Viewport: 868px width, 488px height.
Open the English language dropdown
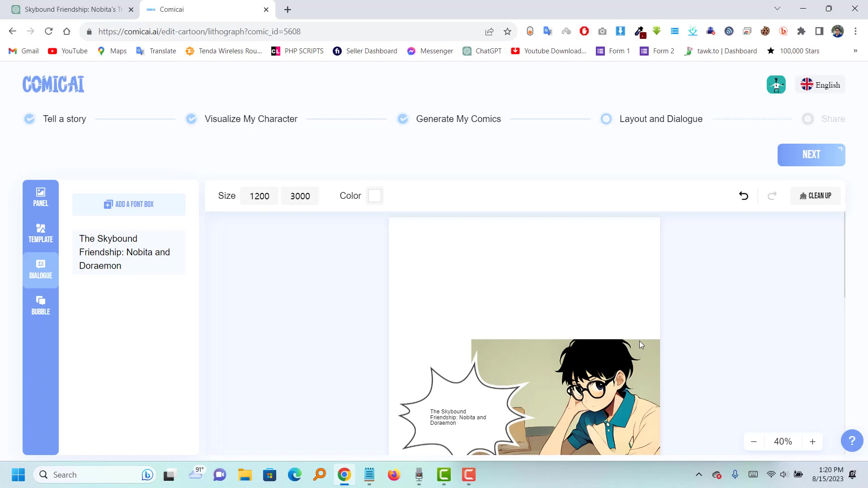point(820,85)
